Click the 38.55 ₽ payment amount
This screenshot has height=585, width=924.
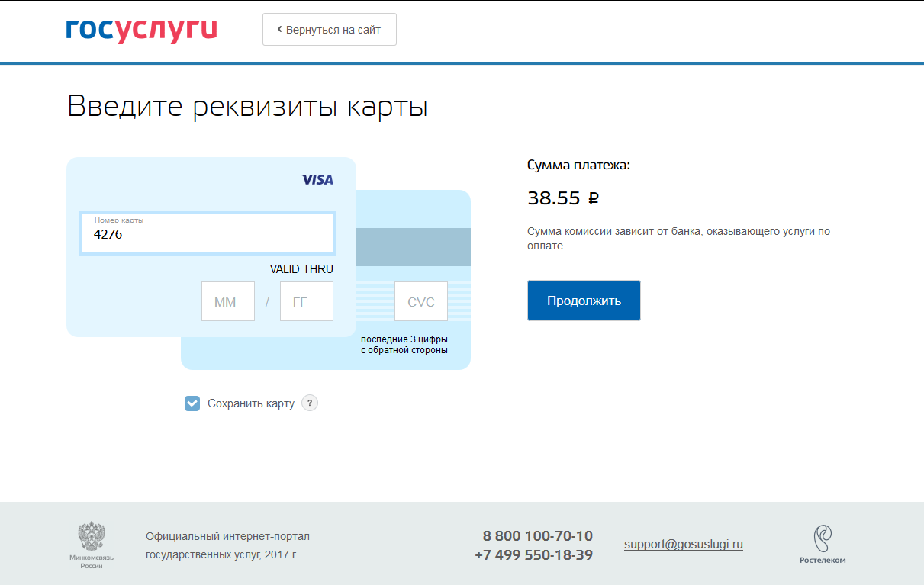tap(562, 198)
